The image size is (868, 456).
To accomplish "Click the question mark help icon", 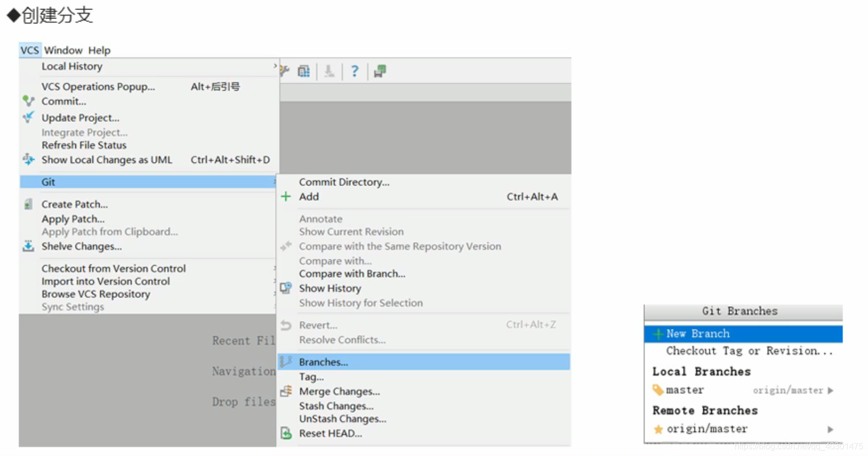I will [355, 71].
